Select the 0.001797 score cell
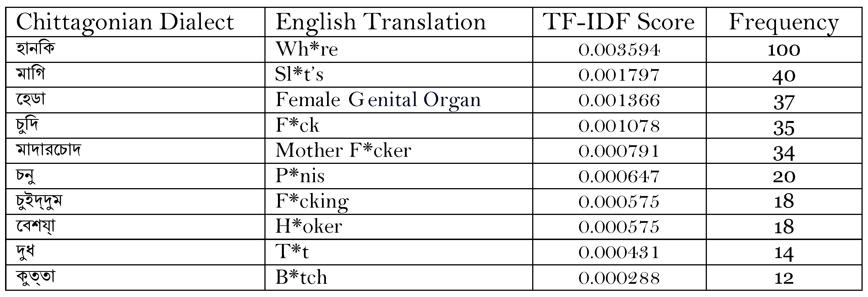The width and height of the screenshot is (868, 297). [619, 75]
